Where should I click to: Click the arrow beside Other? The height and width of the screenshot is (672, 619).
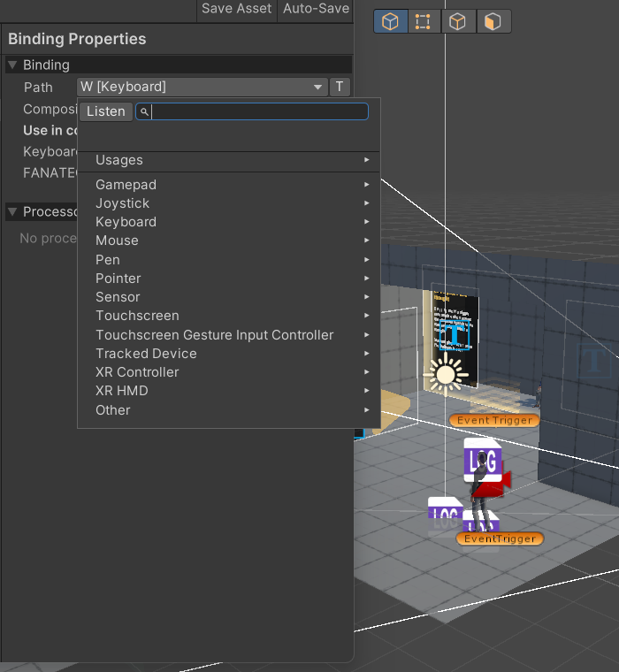(x=366, y=410)
